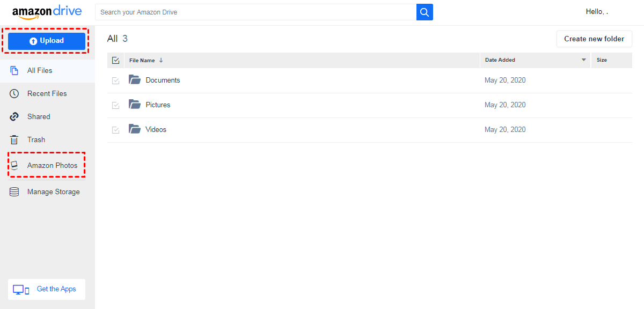
Task: Click the Recent Files clock icon
Action: [14, 94]
